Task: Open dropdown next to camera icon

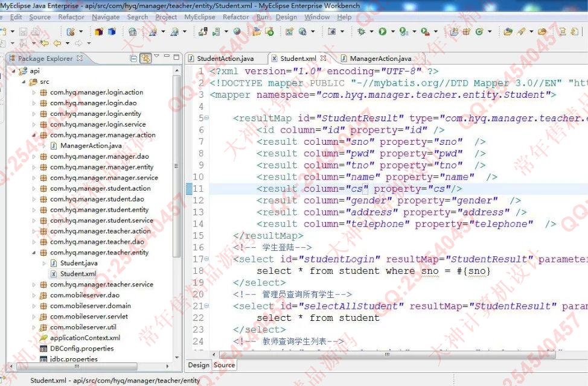Action: (342, 32)
